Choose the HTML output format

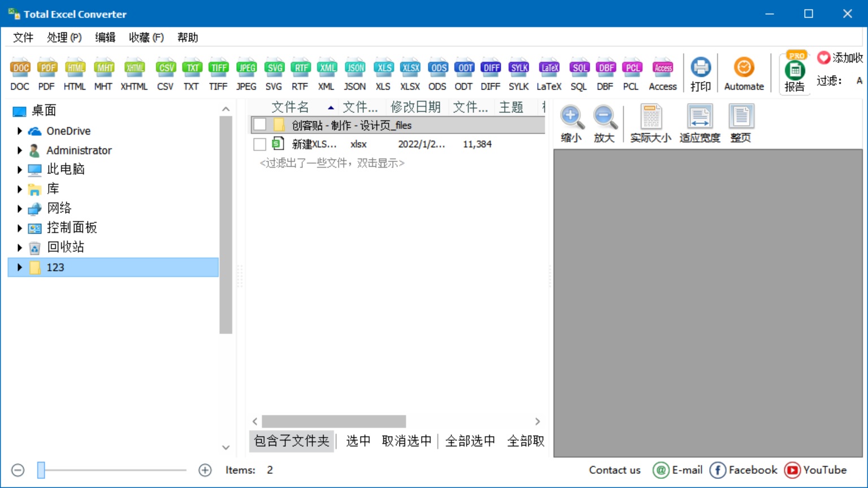tap(75, 74)
